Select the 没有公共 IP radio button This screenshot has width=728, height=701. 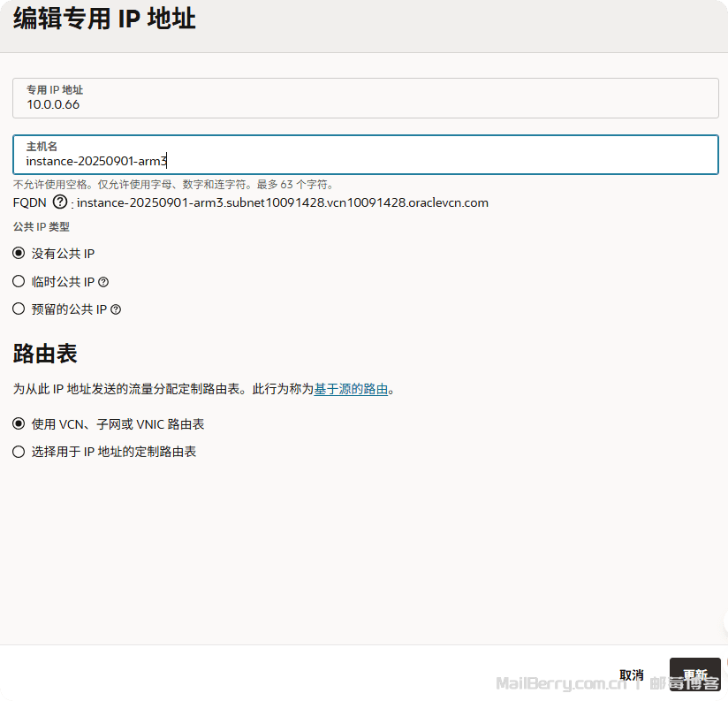click(x=19, y=254)
